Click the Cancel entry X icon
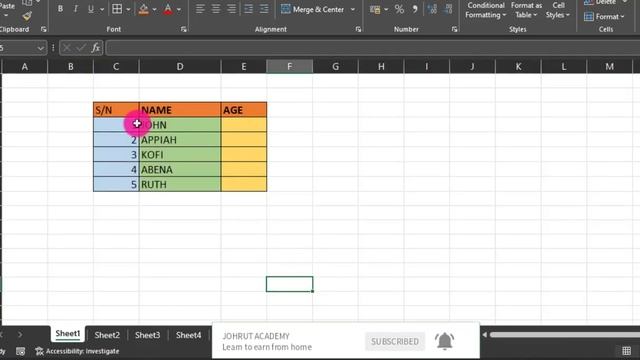Viewport: 640px width, 360px height. click(67, 48)
